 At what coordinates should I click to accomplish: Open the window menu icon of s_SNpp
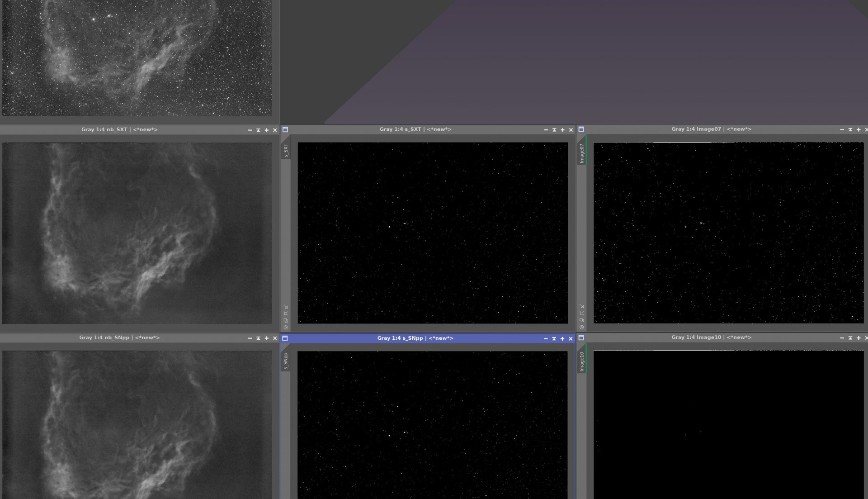pyautogui.click(x=285, y=338)
